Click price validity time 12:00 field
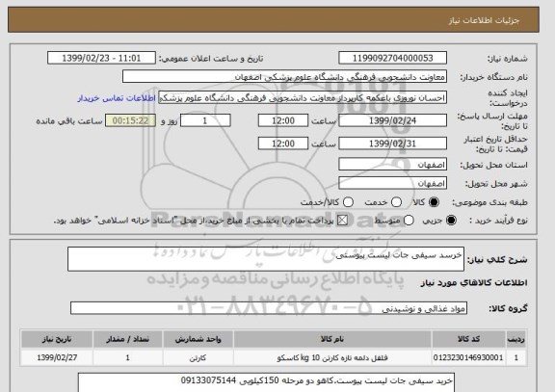The height and width of the screenshot is (392, 555). tap(283, 144)
